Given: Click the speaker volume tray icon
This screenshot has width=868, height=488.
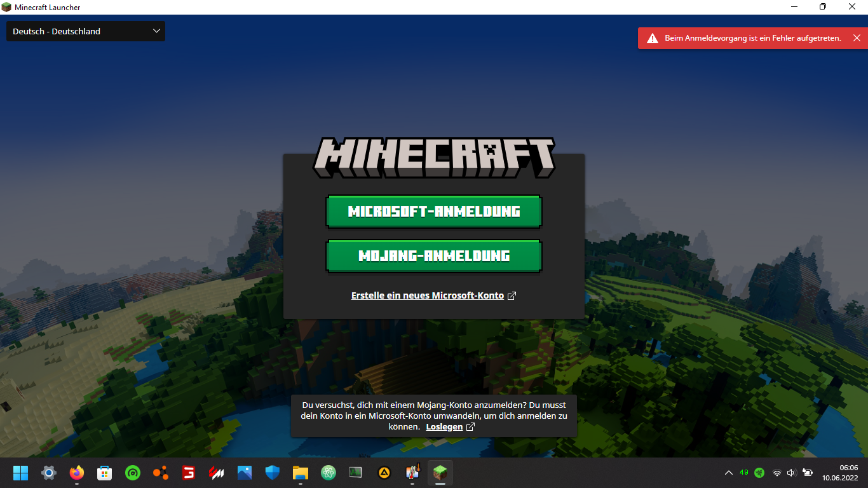Looking at the screenshot, I should pos(791,473).
